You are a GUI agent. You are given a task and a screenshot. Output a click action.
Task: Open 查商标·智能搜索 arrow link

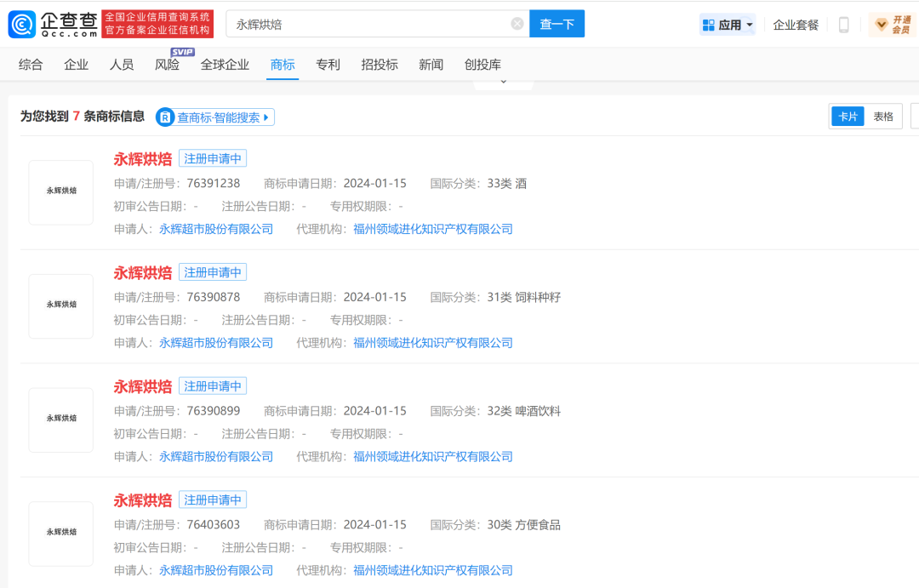click(265, 117)
